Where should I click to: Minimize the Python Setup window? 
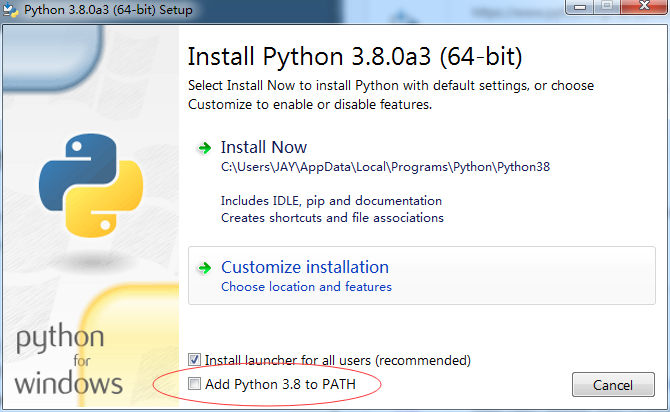pyautogui.click(x=580, y=6)
